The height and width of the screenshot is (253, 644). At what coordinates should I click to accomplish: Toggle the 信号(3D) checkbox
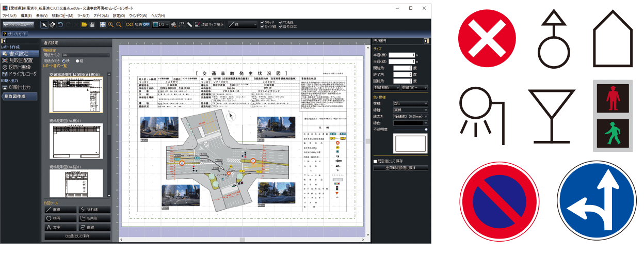click(x=281, y=26)
